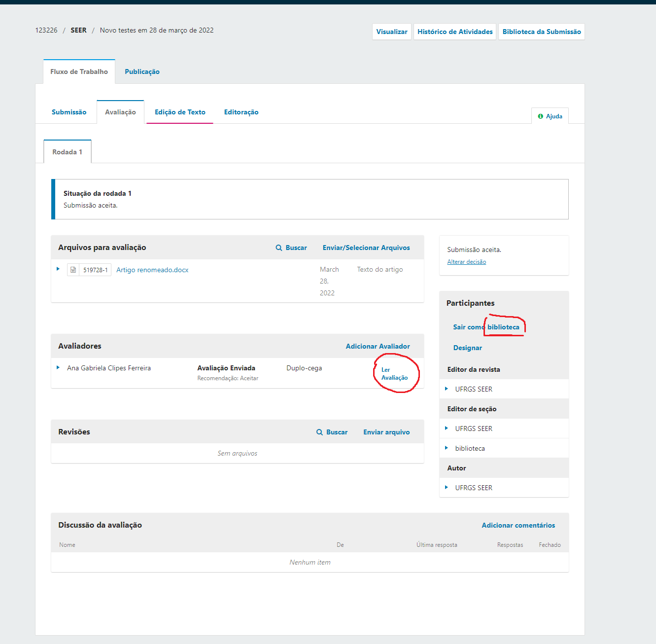Open Histórico de Atividades
Viewport: 656px width, 644px height.
[x=455, y=32]
